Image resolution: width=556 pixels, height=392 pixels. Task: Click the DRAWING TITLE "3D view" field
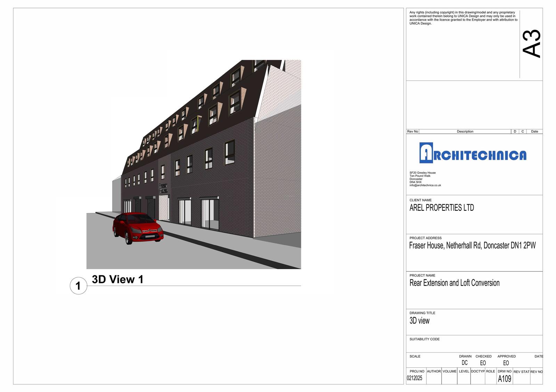point(419,321)
